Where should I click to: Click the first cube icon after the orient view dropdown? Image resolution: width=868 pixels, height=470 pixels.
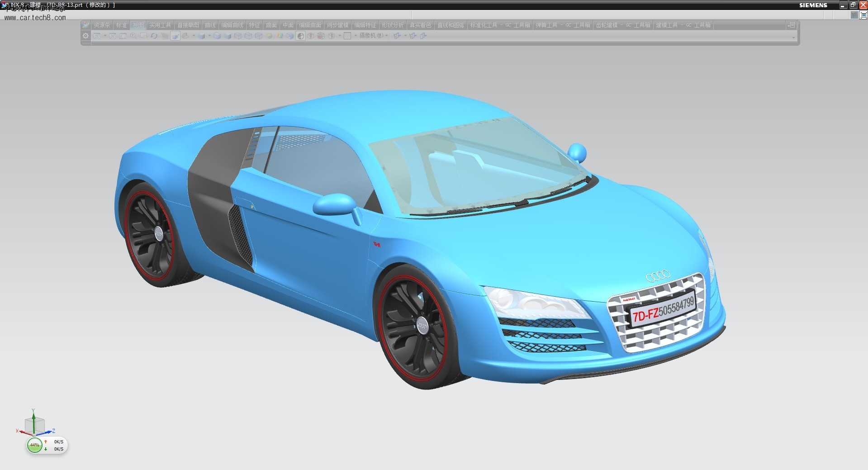(217, 36)
